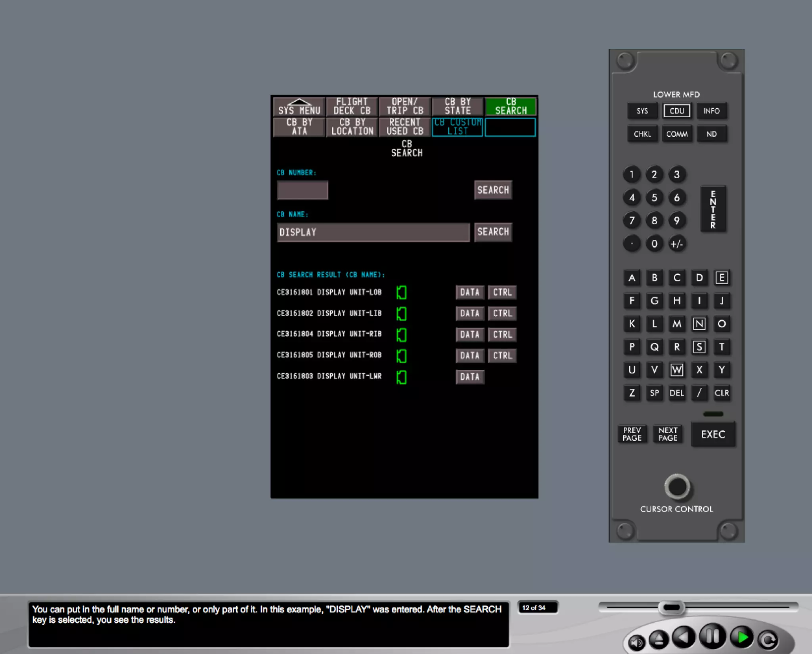Open RECENT USED CB tab
The width and height of the screenshot is (812, 654).
[x=405, y=127]
